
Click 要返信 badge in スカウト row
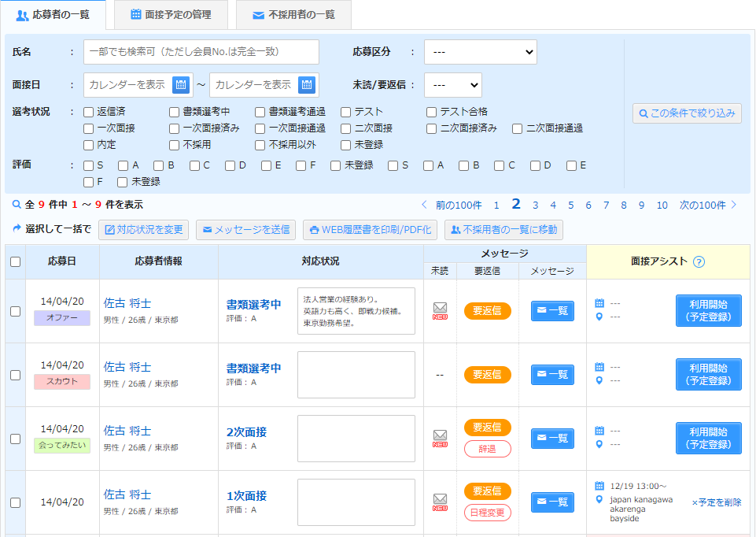pos(488,375)
